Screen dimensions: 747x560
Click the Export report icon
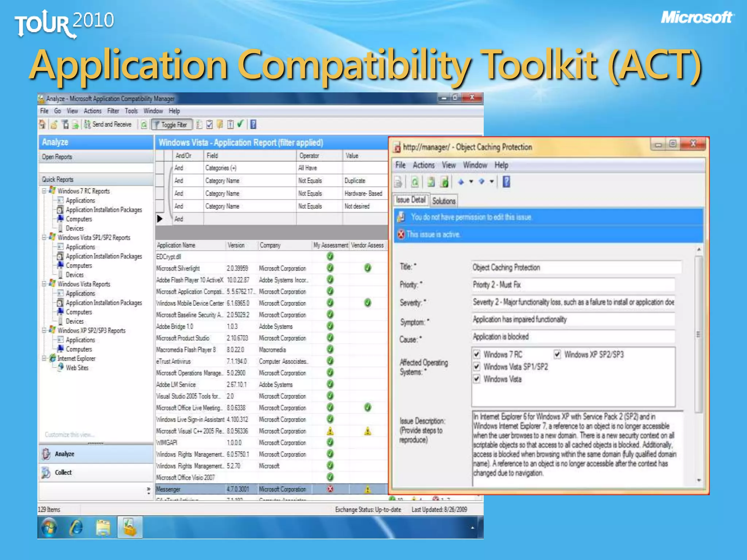tap(75, 125)
